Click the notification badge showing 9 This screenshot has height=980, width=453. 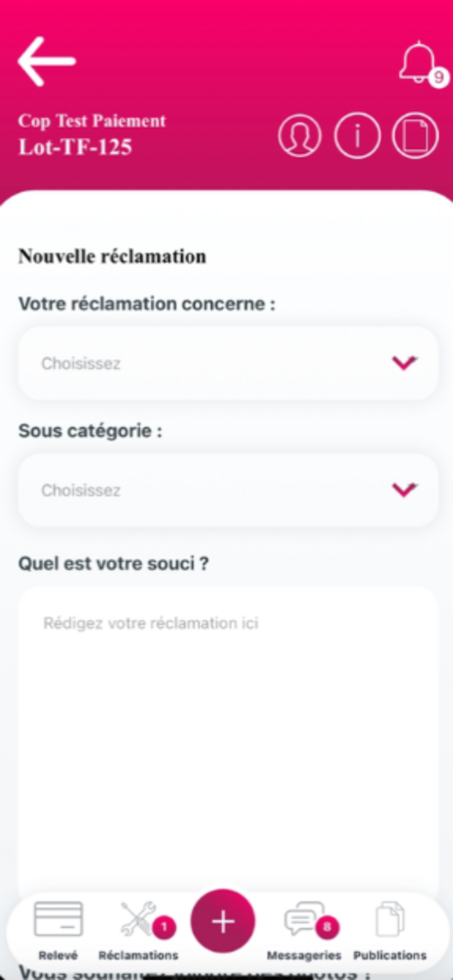pos(437,78)
